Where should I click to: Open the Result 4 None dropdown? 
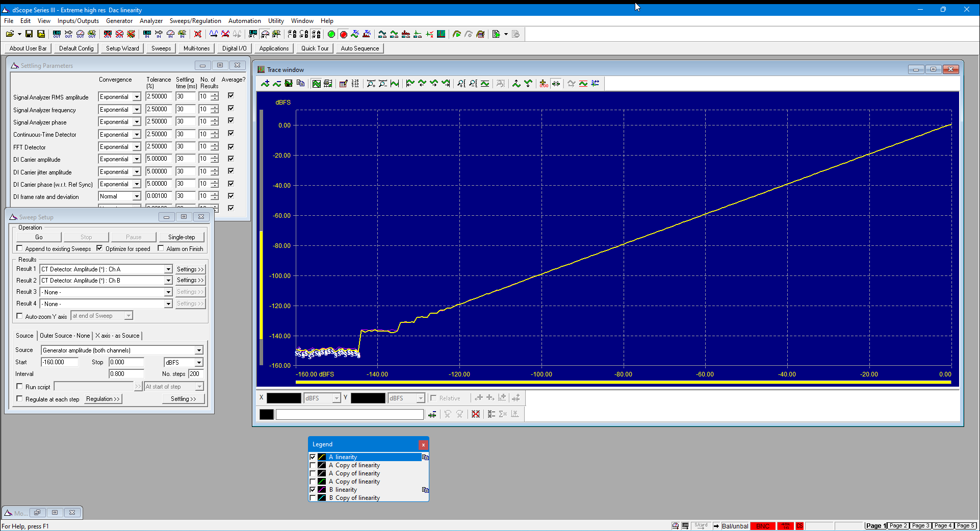(168, 304)
